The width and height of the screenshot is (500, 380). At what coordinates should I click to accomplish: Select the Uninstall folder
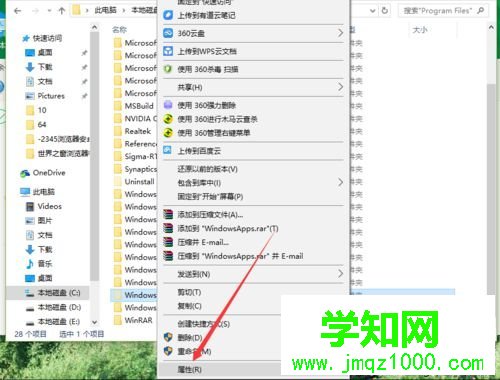click(139, 182)
